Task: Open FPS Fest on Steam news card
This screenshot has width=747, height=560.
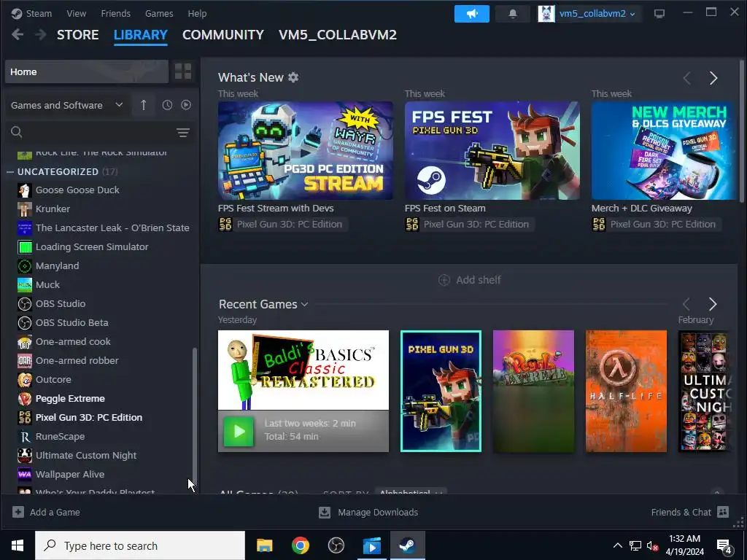Action: (492, 150)
